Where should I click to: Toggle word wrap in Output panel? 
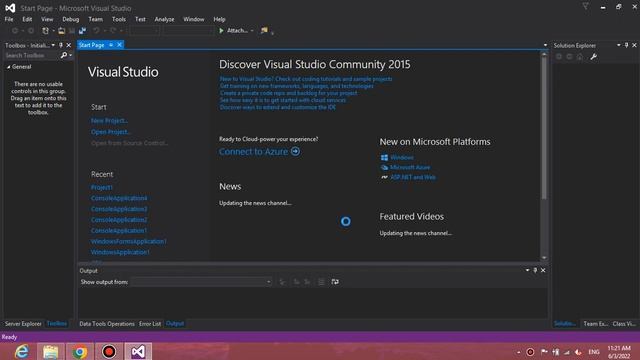[x=335, y=282]
